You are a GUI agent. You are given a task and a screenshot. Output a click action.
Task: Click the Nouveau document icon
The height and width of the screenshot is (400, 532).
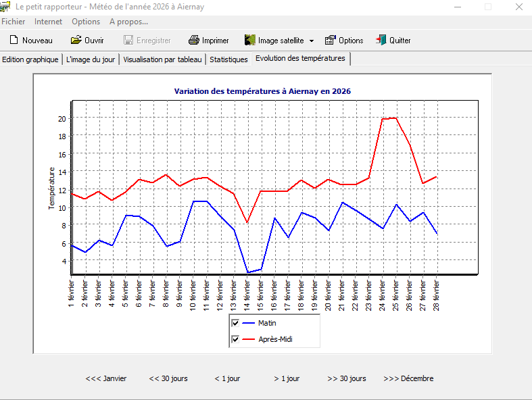tap(13, 41)
